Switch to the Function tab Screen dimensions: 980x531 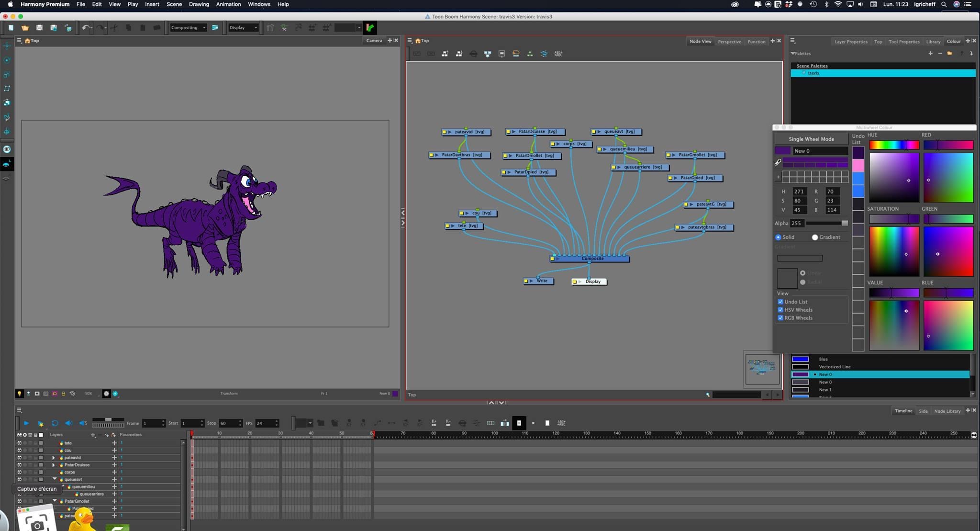coord(757,42)
